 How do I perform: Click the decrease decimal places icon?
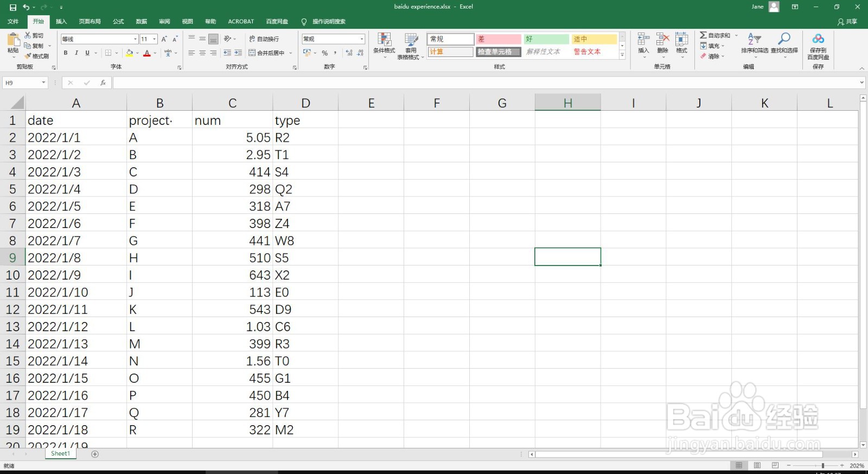[361, 53]
